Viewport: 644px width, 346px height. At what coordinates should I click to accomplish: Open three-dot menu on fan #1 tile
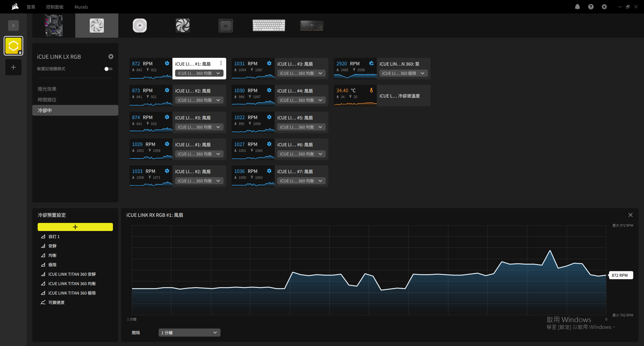(x=221, y=63)
